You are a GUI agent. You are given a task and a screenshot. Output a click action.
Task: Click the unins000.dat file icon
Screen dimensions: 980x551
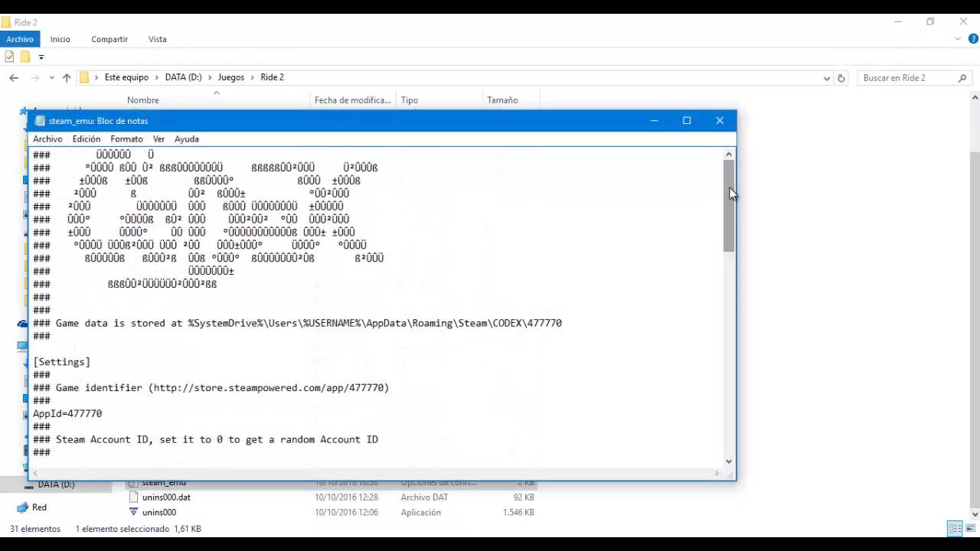(x=133, y=497)
